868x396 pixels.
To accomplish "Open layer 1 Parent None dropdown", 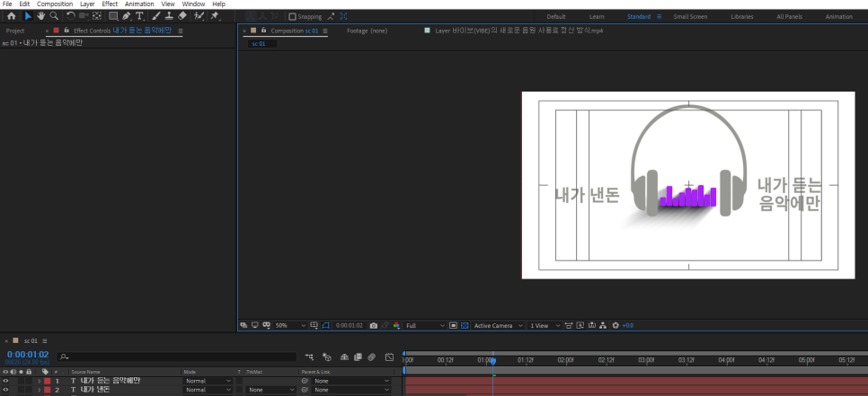I will point(351,381).
